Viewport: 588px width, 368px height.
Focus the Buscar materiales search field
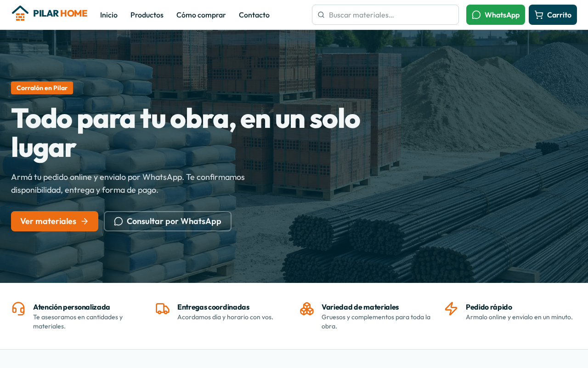pyautogui.click(x=385, y=15)
